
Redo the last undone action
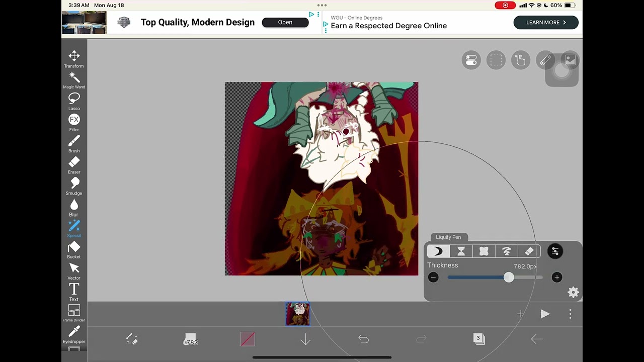click(x=421, y=340)
